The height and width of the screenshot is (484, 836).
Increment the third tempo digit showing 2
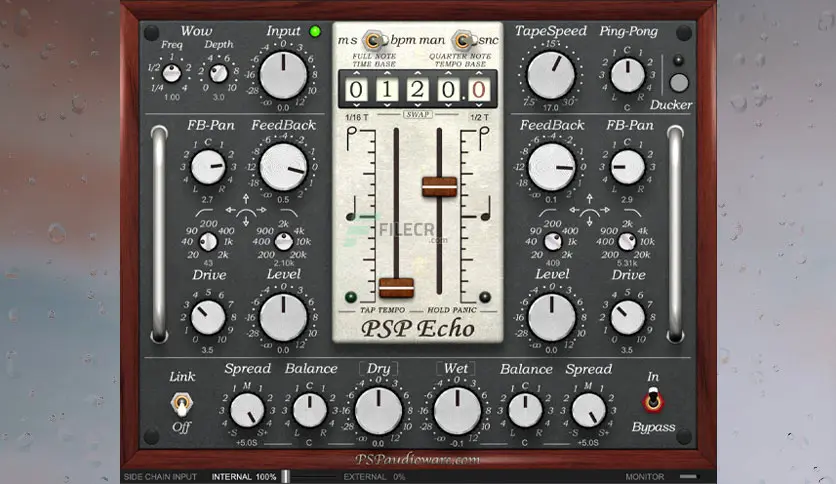tap(417, 74)
